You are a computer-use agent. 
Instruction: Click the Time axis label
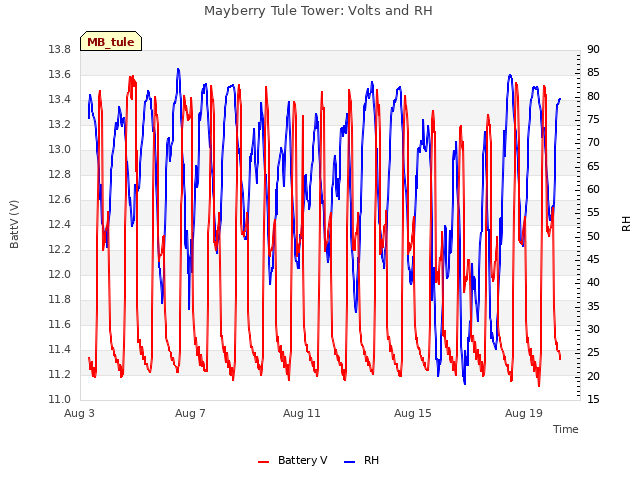566,429
